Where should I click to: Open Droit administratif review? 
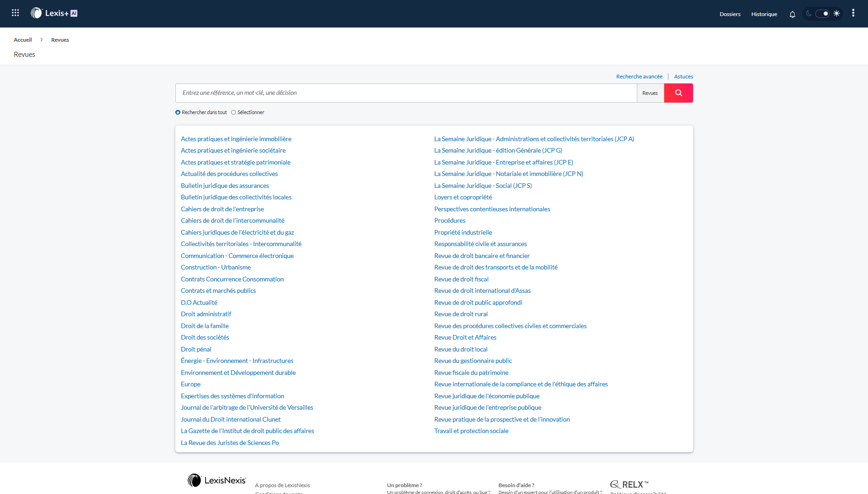(206, 314)
